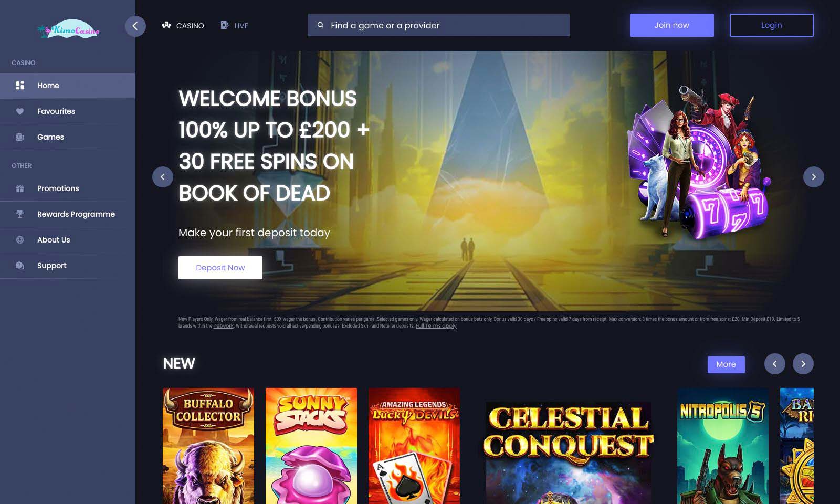Advance to the next banner slide
The image size is (840, 504).
coord(813,177)
